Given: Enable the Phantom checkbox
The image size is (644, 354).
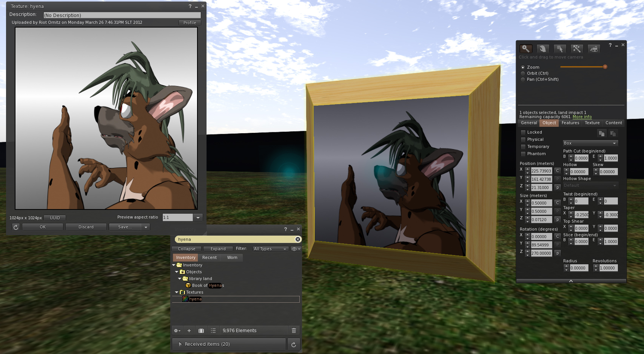Looking at the screenshot, I should 523,154.
